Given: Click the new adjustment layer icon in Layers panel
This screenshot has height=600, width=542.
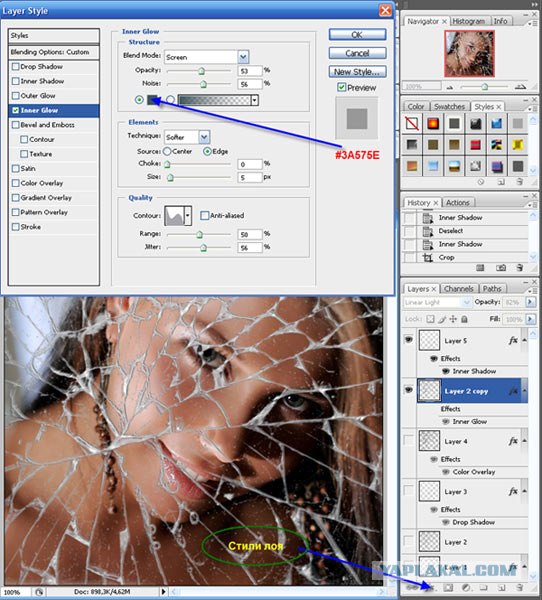Looking at the screenshot, I should click(466, 587).
